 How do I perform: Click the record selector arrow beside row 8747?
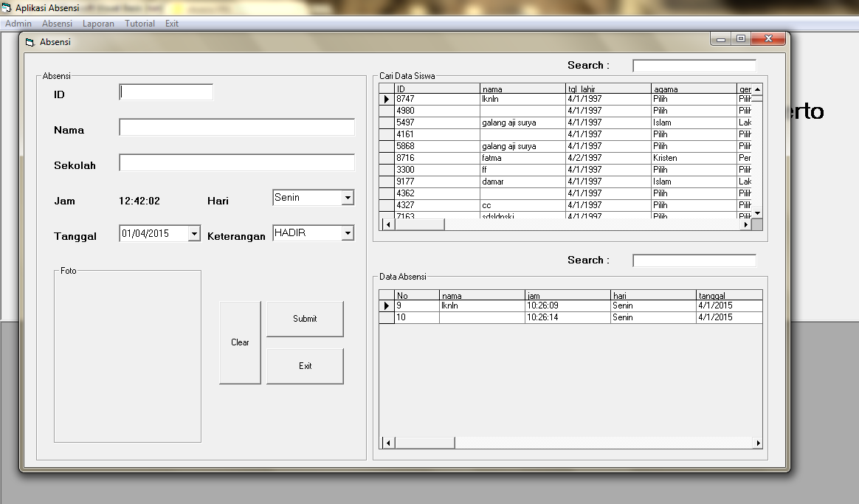(x=386, y=99)
